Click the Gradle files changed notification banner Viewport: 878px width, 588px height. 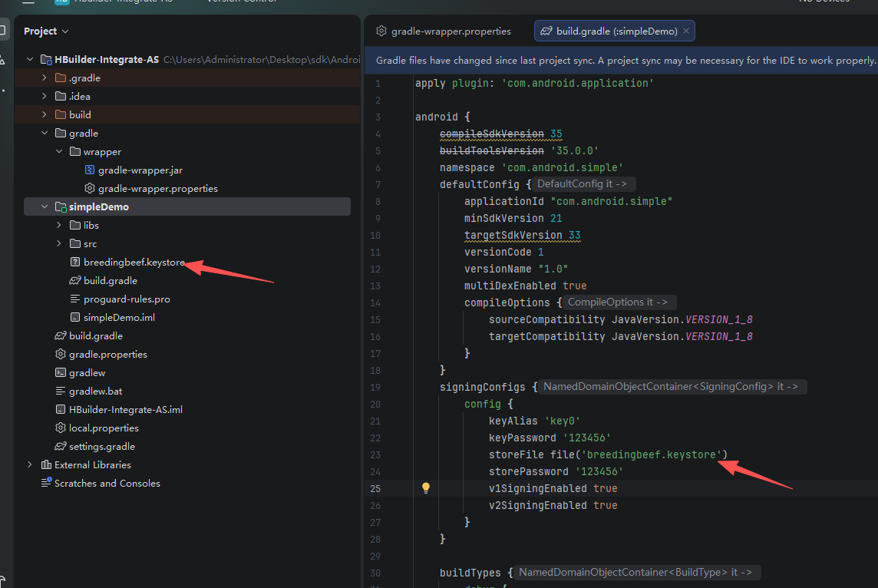(621, 61)
